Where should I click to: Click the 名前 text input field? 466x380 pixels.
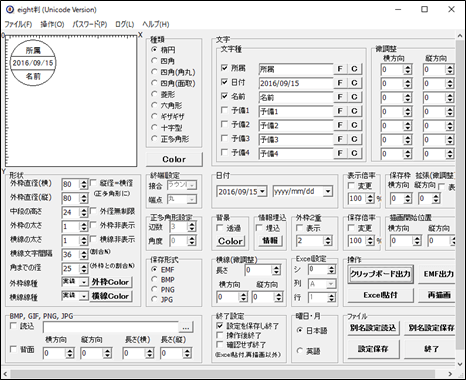[296, 97]
